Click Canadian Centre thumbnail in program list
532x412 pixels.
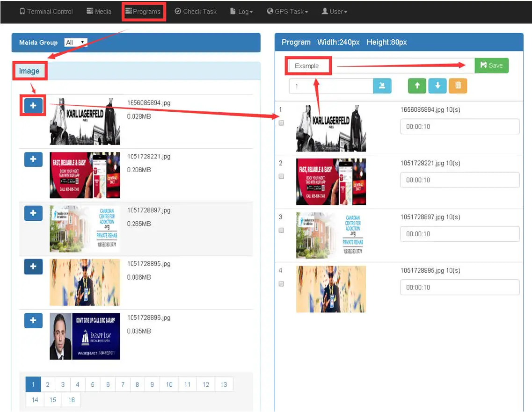[331, 235]
